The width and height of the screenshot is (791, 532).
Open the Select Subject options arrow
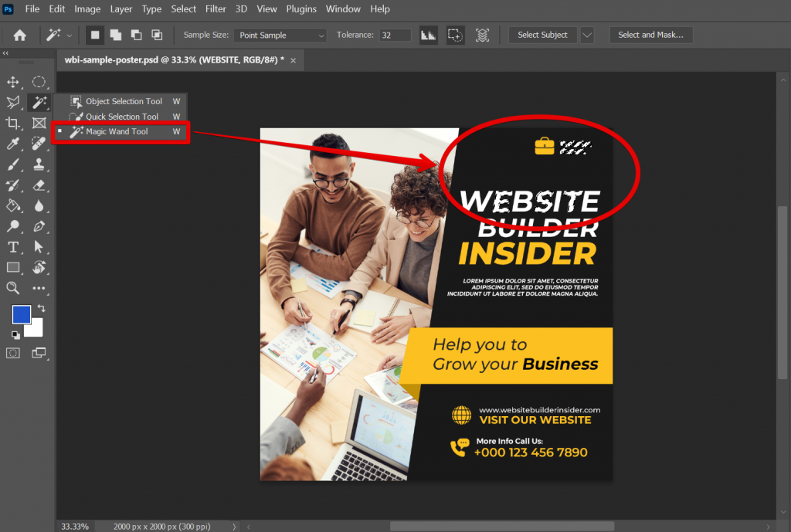tap(587, 34)
